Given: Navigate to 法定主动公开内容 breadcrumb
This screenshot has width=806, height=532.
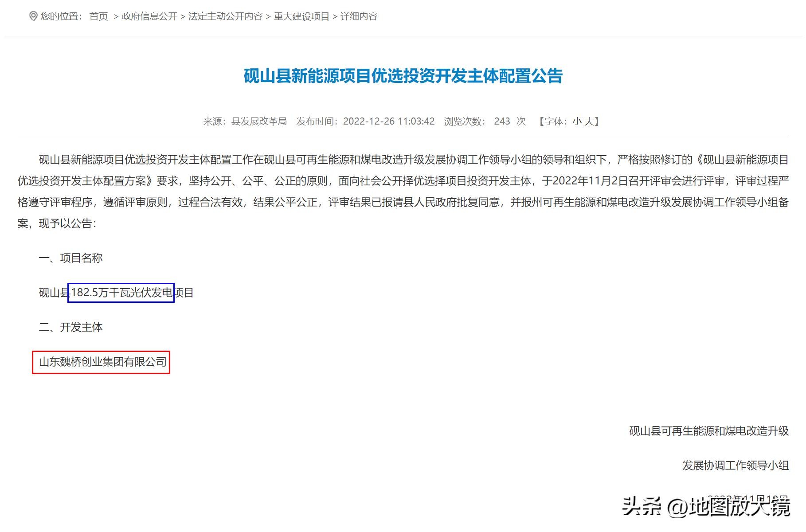Looking at the screenshot, I should [225, 16].
